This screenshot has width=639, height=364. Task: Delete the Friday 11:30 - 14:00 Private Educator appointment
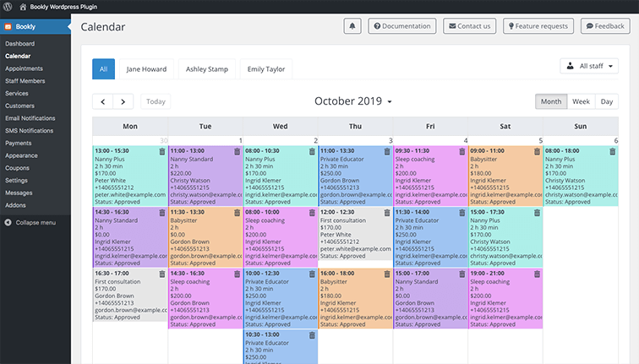(461, 213)
